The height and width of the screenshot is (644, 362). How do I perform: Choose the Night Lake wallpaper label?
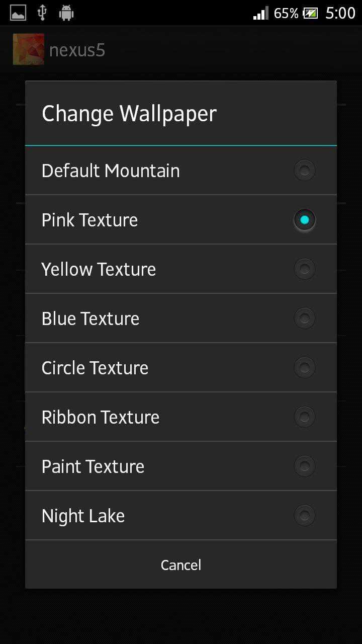pyautogui.click(x=83, y=516)
